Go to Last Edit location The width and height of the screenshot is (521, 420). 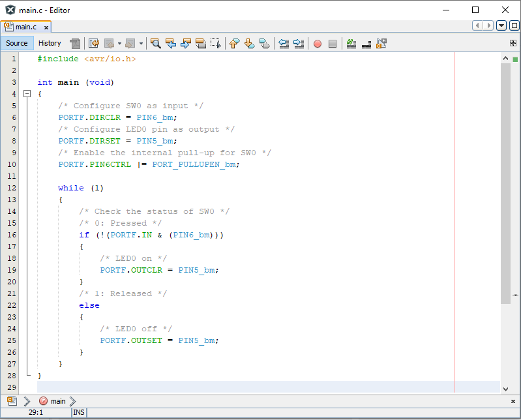coord(93,44)
